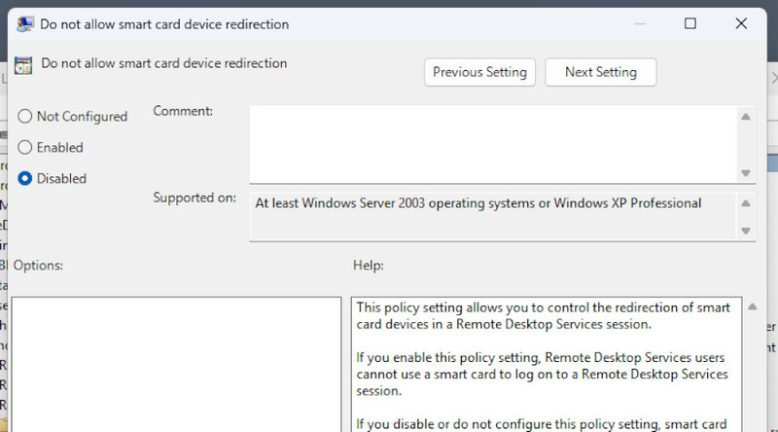This screenshot has height=432, width=778.
Task: Click inside the empty Options pane
Action: click(177, 365)
